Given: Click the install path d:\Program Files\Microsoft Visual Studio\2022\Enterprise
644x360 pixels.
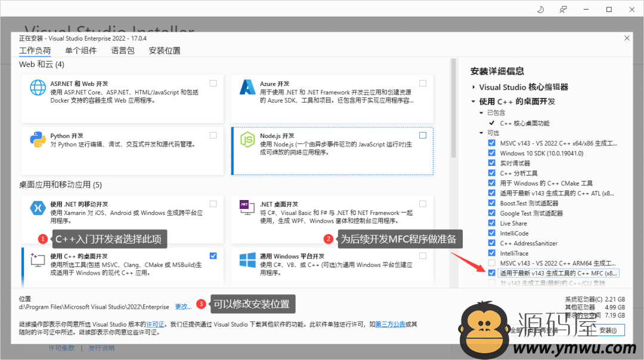Looking at the screenshot, I should [x=94, y=307].
